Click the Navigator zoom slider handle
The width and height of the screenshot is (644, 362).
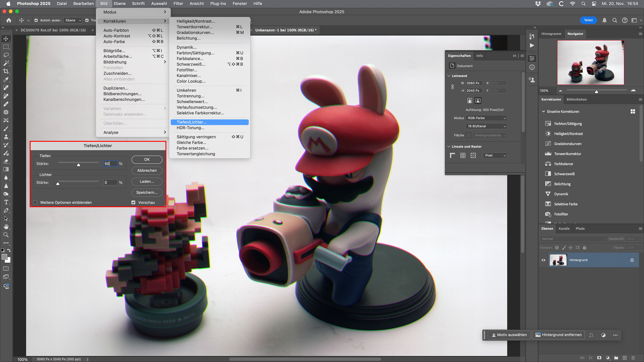point(596,91)
